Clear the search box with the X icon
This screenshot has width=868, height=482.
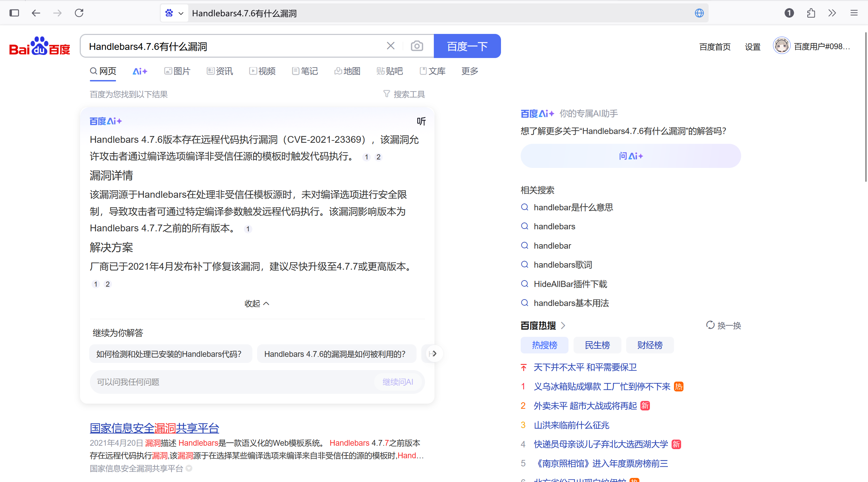tap(390, 46)
